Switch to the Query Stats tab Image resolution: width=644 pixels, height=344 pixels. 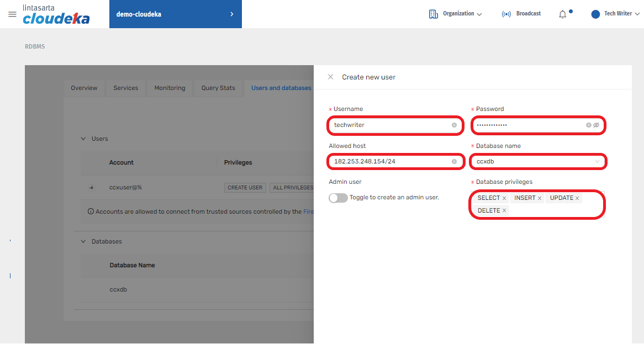pyautogui.click(x=218, y=88)
